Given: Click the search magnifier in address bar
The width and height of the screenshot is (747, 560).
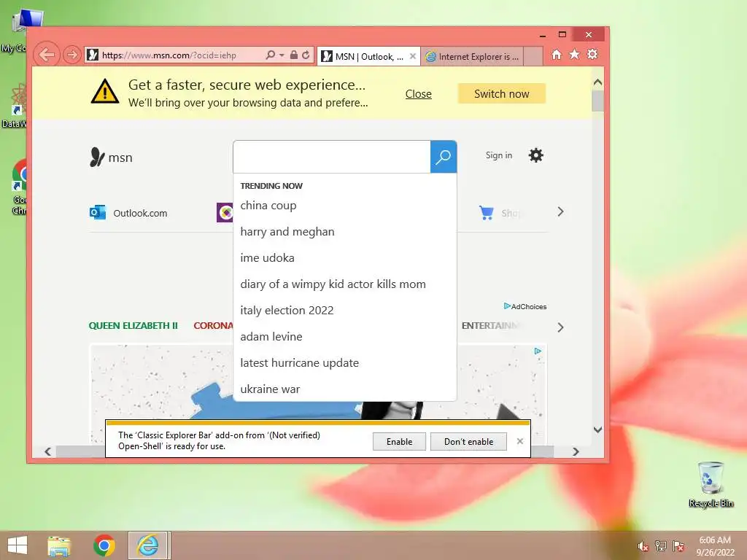Looking at the screenshot, I should (270, 55).
